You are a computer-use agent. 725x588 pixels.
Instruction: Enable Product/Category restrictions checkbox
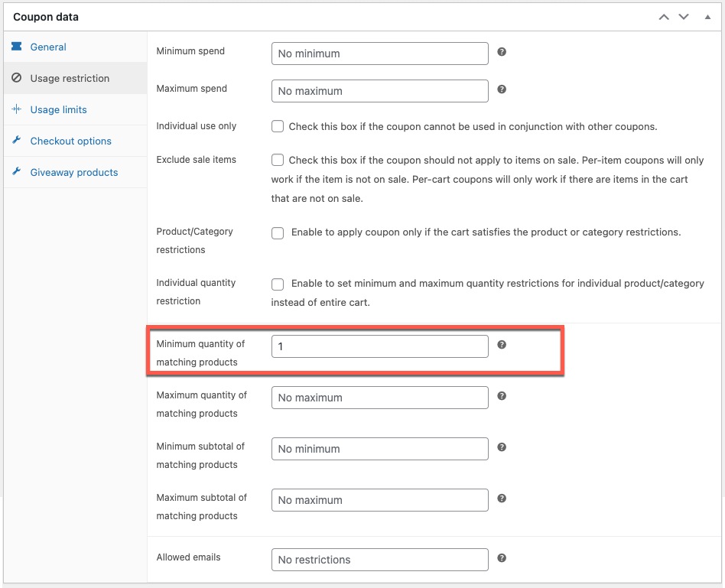pyautogui.click(x=278, y=233)
